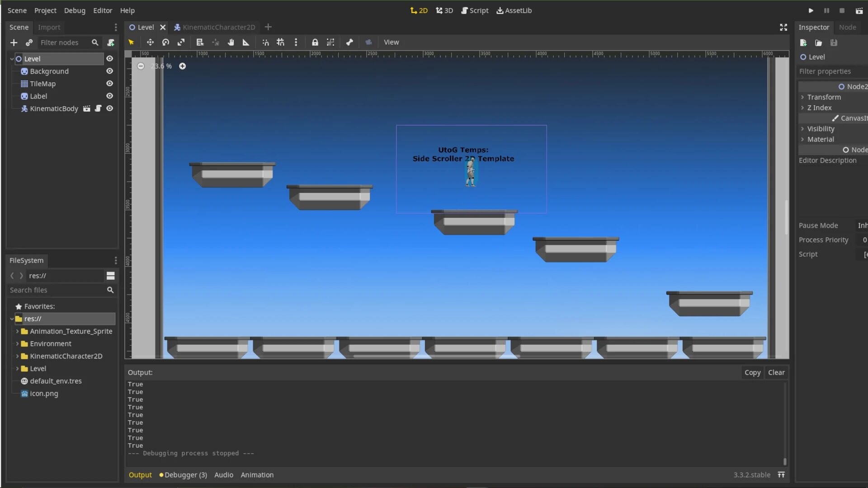Clear the Output log
868x488 pixels.
point(776,372)
